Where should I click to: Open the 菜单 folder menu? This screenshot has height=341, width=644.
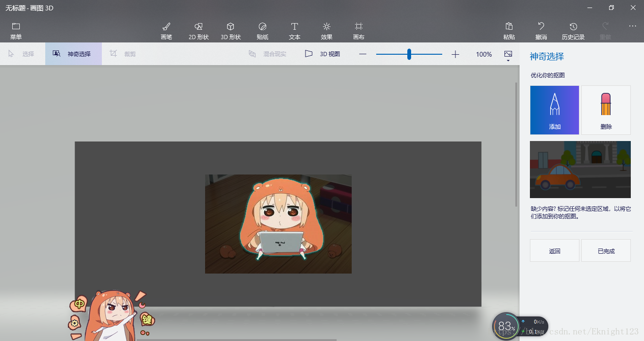(16, 31)
